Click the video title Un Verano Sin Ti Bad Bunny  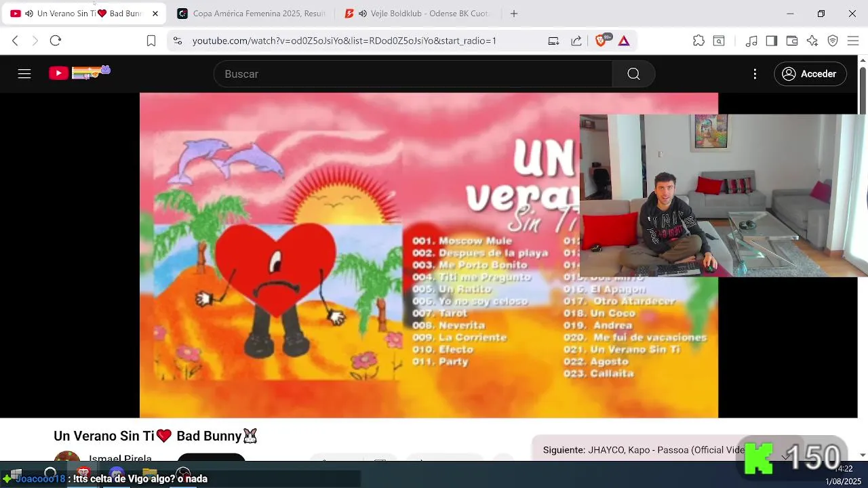(156, 436)
